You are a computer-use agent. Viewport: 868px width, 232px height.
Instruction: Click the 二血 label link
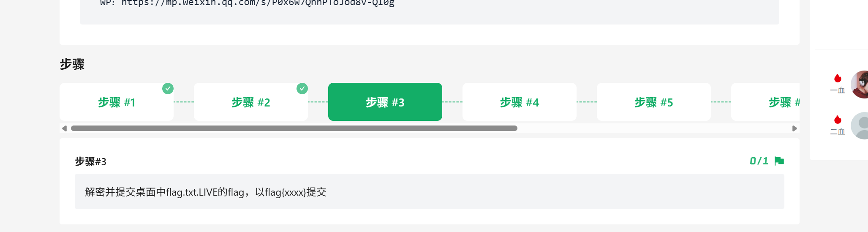[838, 131]
